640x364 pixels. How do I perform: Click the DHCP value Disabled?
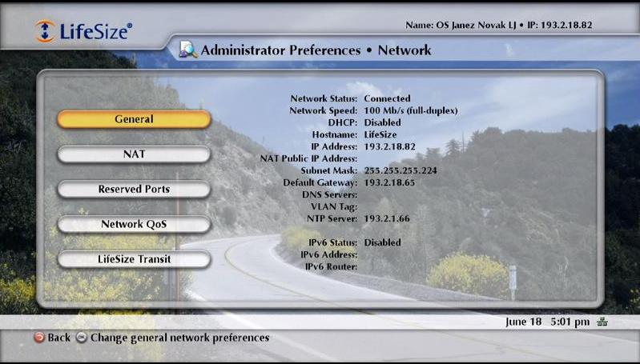click(x=382, y=122)
